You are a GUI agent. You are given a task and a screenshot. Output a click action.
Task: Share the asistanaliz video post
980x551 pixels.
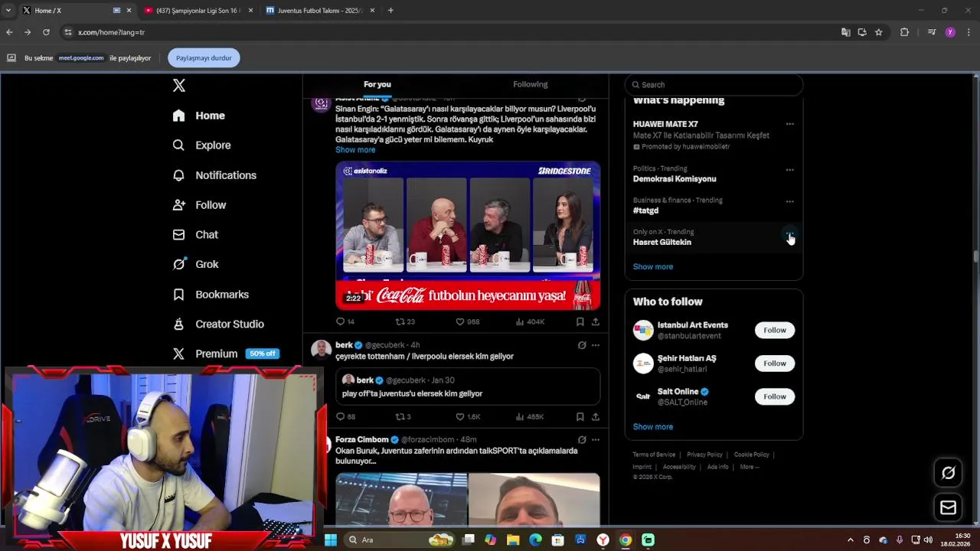point(595,321)
